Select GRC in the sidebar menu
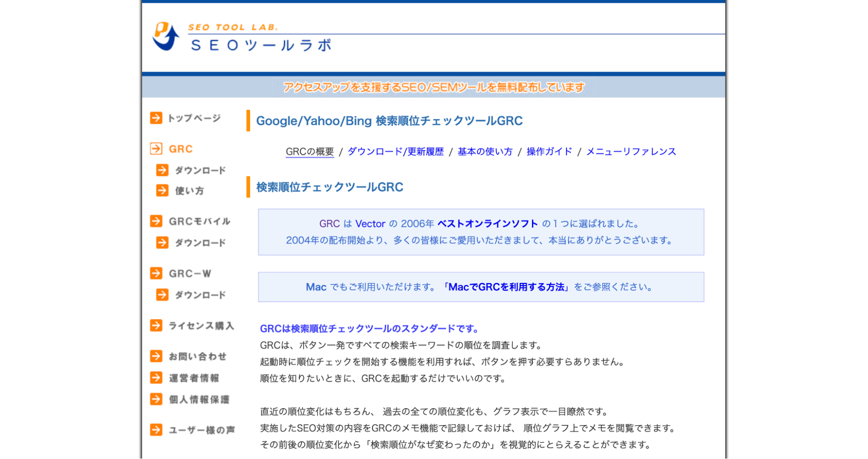 (181, 149)
